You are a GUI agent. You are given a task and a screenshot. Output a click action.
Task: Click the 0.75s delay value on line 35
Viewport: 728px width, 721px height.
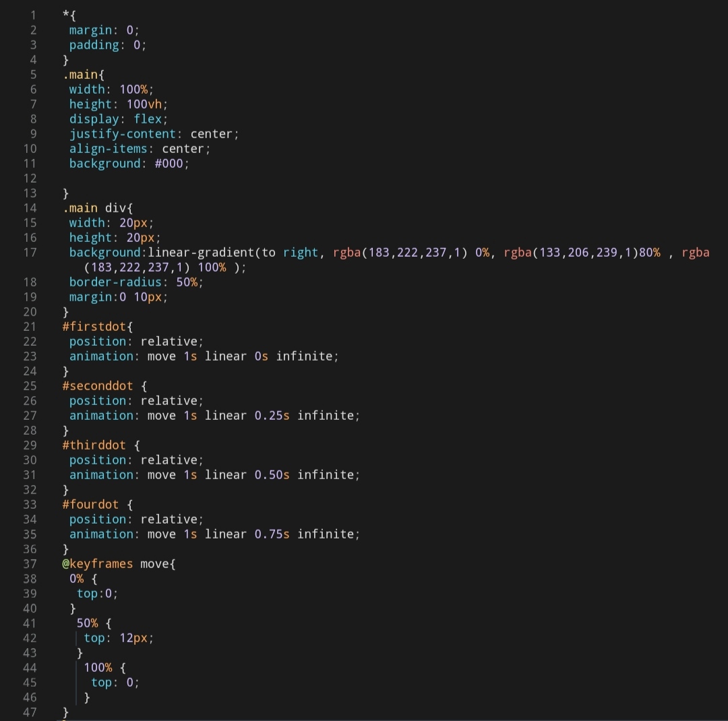271,534
